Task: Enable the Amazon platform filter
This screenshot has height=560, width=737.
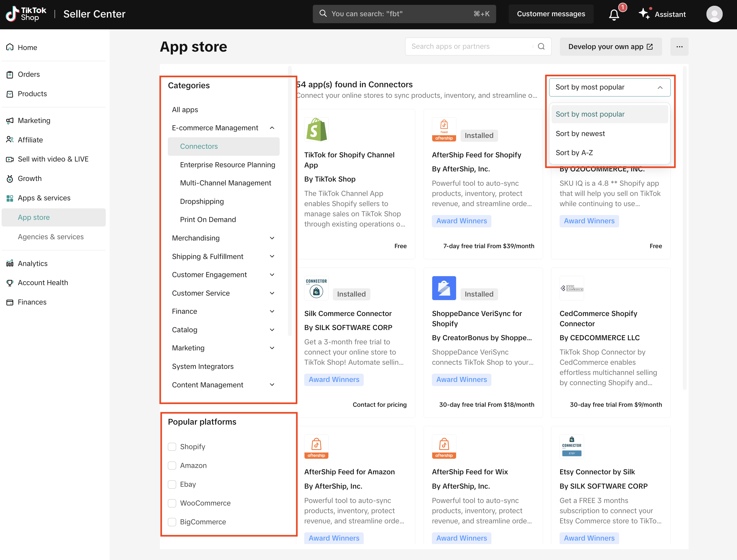Action: click(172, 465)
